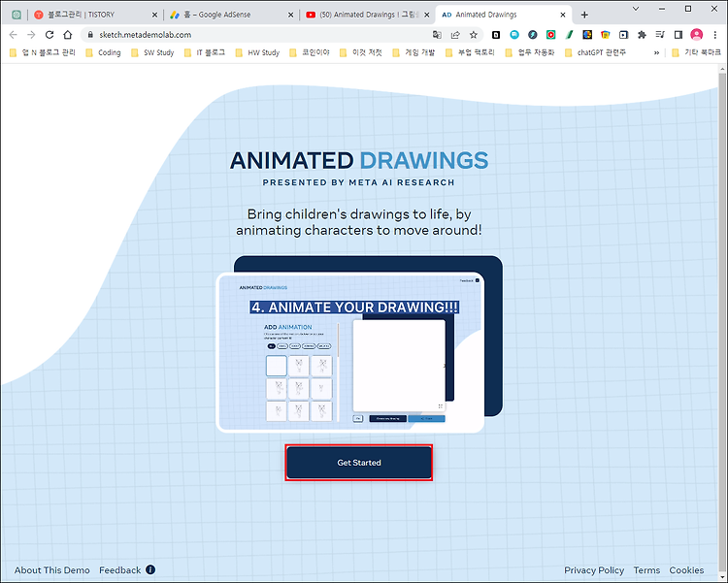Open the black square extension icon
Image resolution: width=728 pixels, height=583 pixels.
[496, 35]
